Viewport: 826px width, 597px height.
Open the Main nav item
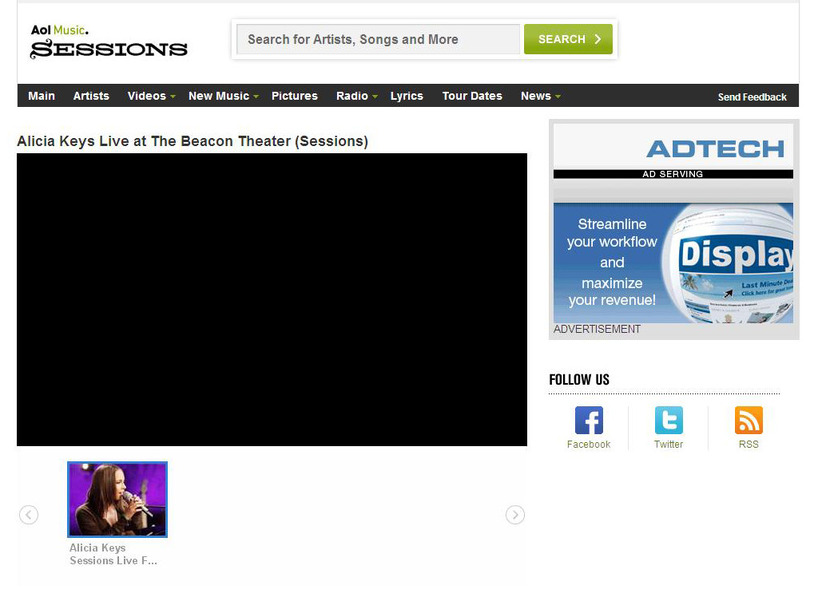[x=42, y=96]
